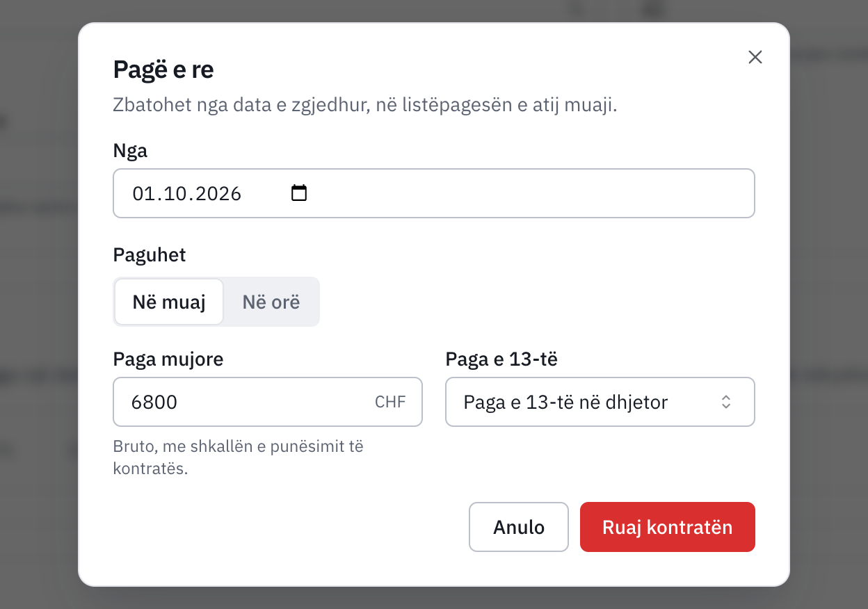The image size is (868, 609).
Task: Click the Paga mujore label
Action: click(x=168, y=359)
